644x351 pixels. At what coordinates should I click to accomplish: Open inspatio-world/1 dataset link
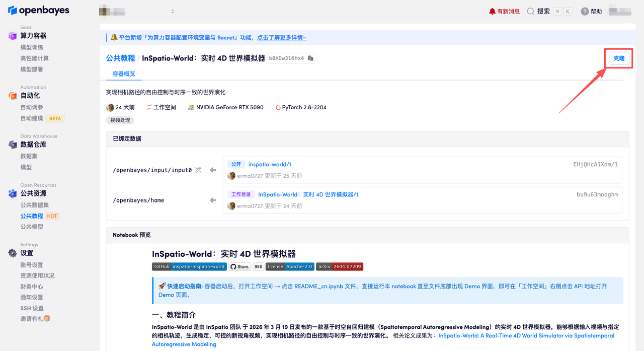(x=270, y=165)
